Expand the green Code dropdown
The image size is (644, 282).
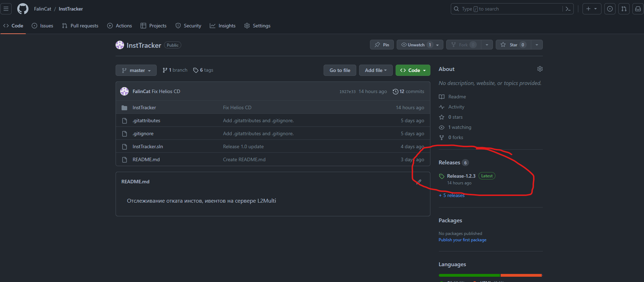tap(413, 71)
